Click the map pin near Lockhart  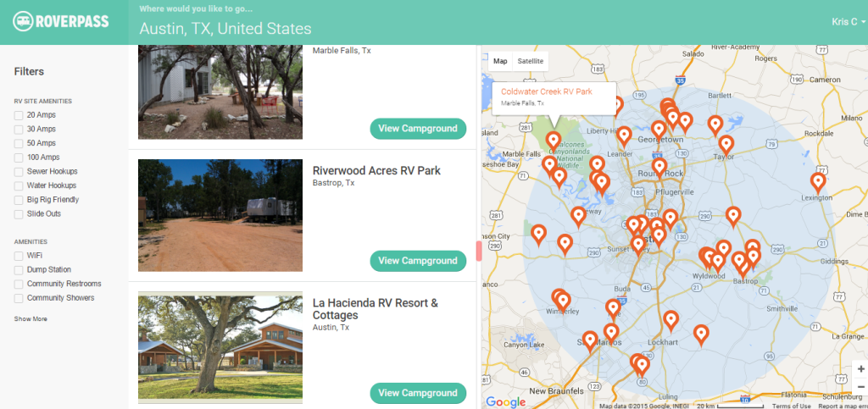tap(671, 319)
